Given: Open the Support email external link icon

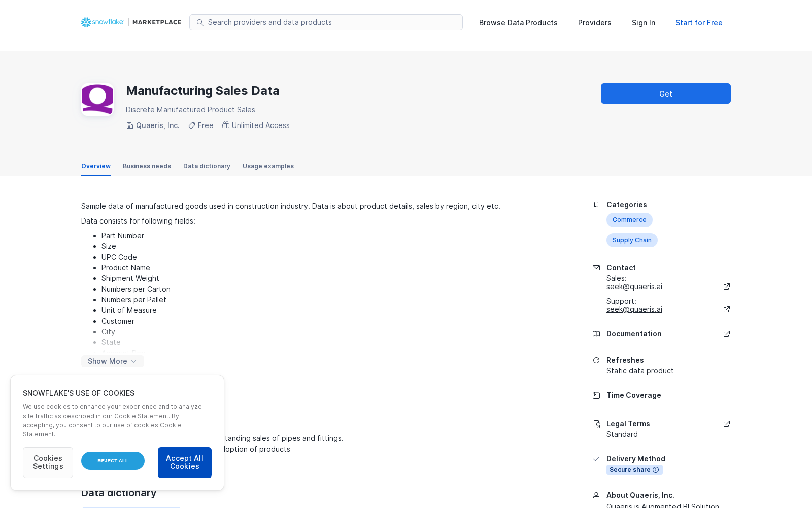Looking at the screenshot, I should pos(727,309).
